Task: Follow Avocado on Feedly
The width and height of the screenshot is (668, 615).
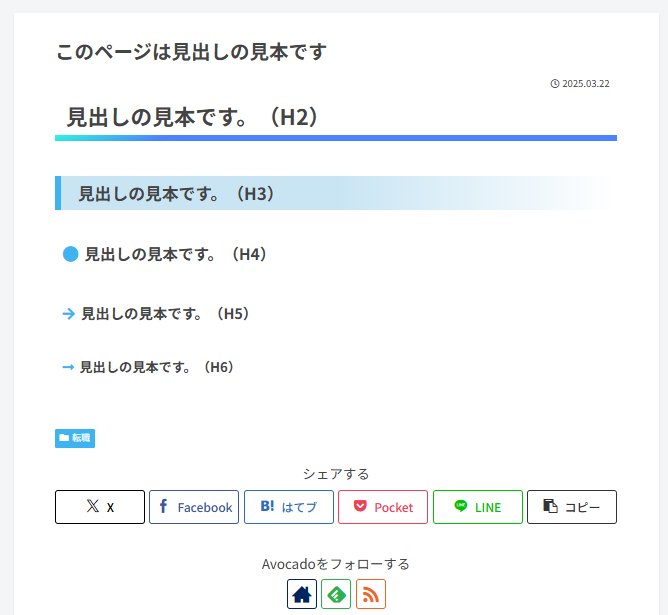Action: [x=336, y=594]
